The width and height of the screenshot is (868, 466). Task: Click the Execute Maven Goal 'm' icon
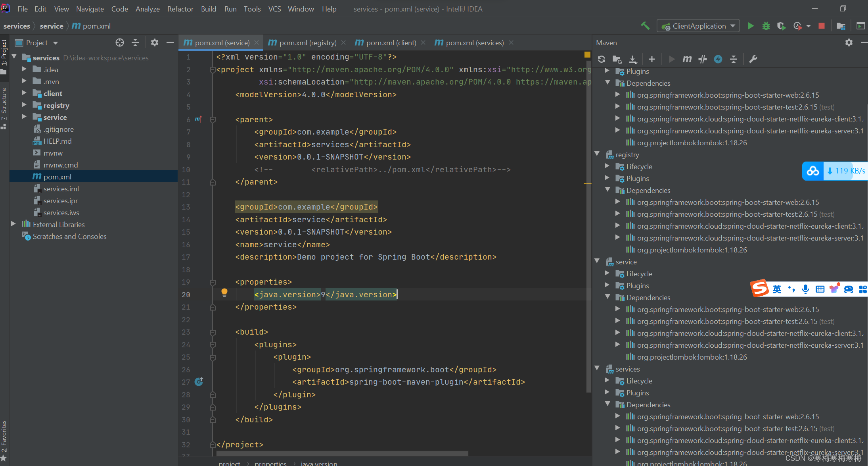pyautogui.click(x=687, y=59)
